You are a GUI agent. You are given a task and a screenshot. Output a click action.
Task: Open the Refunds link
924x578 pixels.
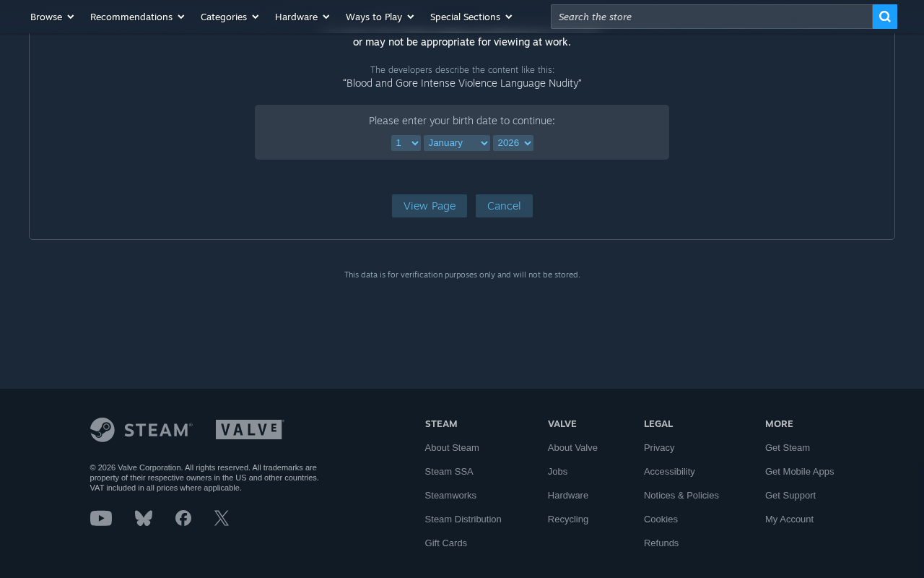coord(661,543)
